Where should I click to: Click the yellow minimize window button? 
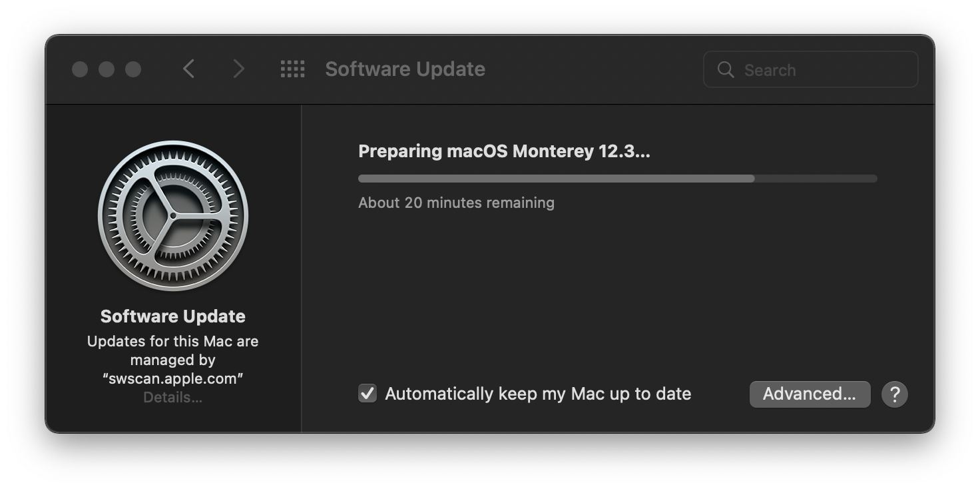106,69
